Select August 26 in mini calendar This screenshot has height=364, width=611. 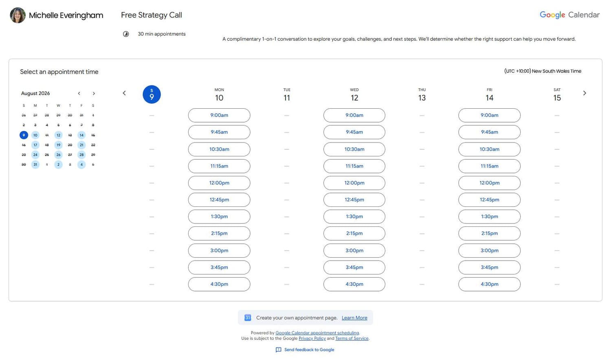click(58, 155)
